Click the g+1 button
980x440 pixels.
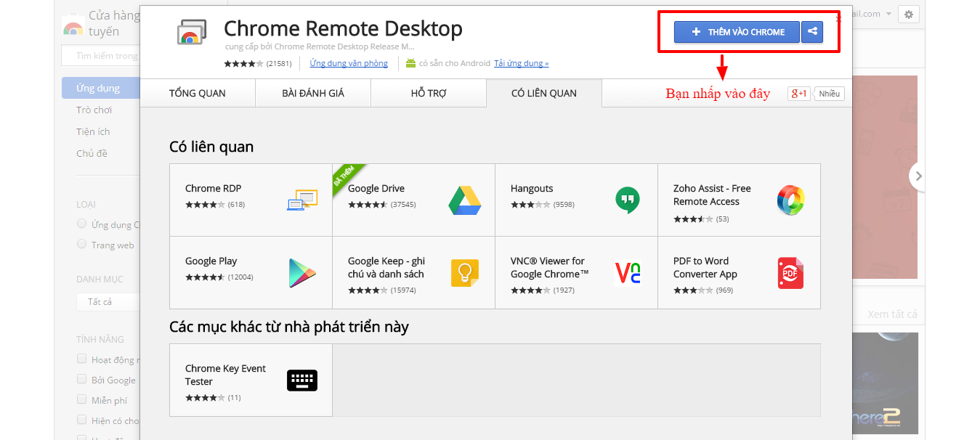(x=799, y=94)
